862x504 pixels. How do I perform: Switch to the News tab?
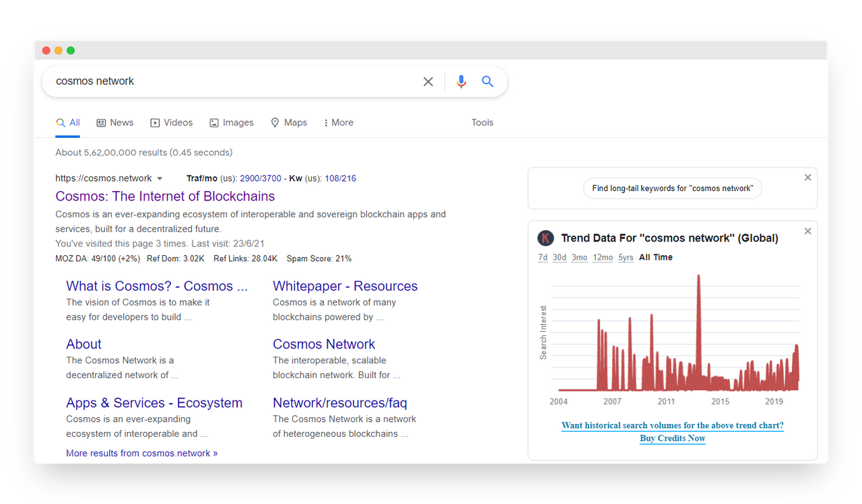115,122
